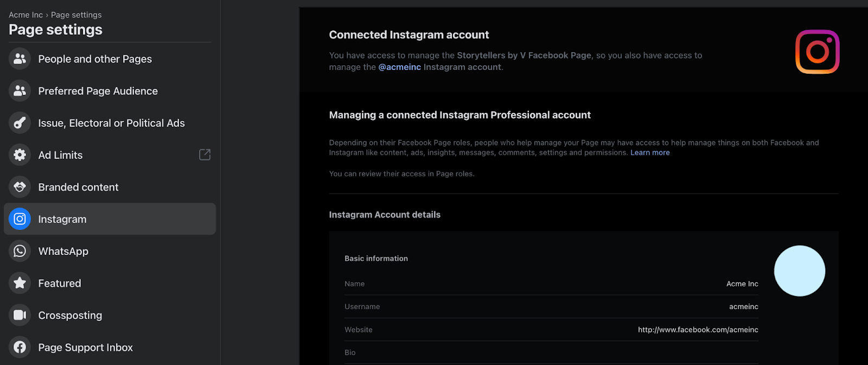
Task: Click the Acme Inc breadcrumb link
Action: tap(25, 15)
